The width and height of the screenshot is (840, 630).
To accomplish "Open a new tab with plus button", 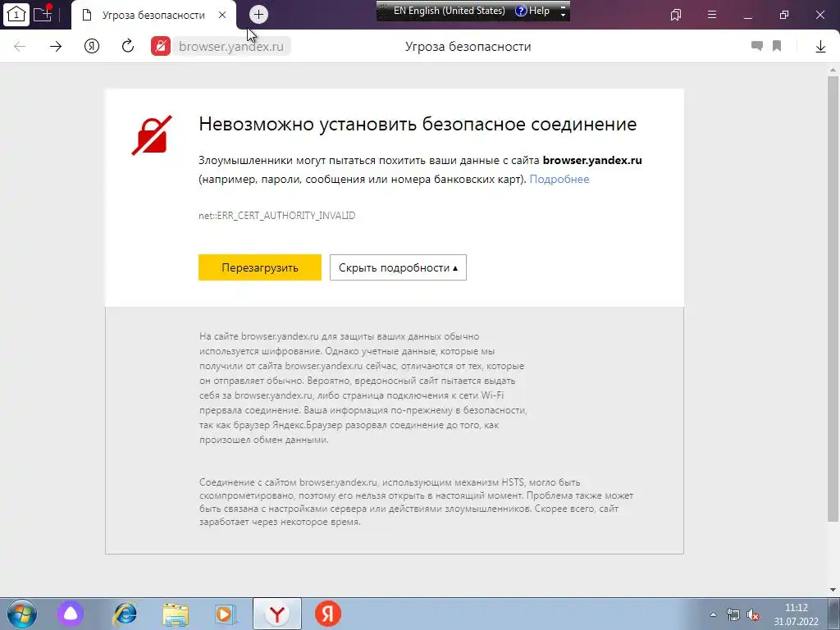I will coord(258,15).
